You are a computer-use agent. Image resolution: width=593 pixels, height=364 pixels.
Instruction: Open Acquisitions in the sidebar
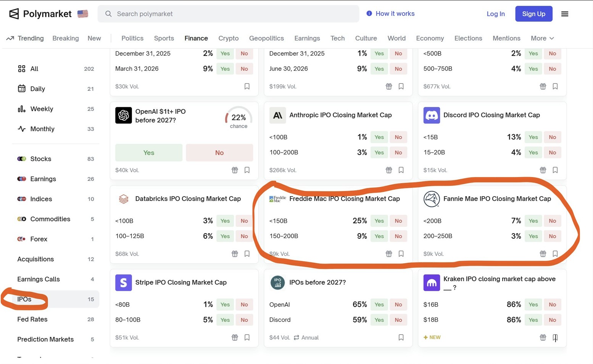coord(56,259)
